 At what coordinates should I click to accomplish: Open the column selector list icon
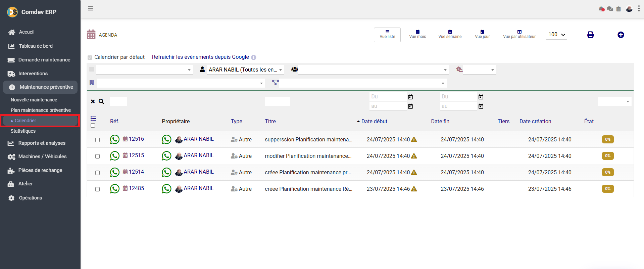pos(93,119)
